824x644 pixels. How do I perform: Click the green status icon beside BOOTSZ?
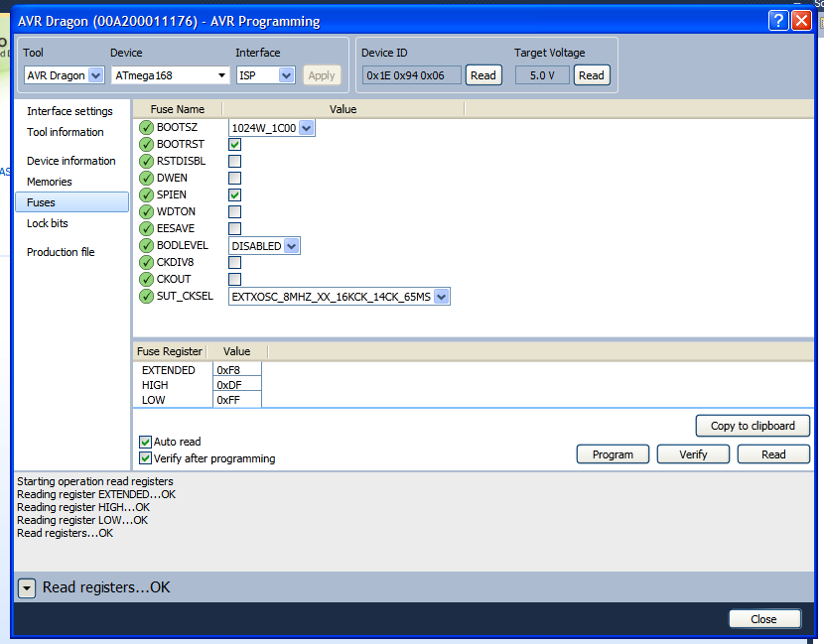147,127
